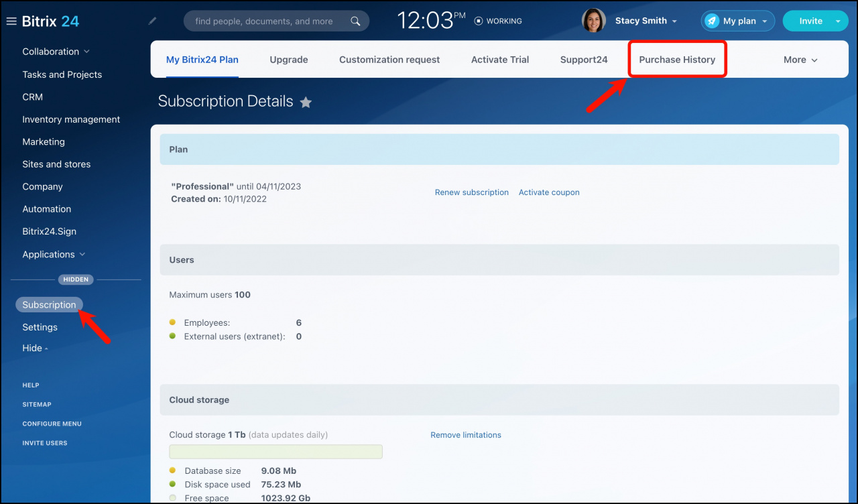Click the Created on 10/11/2022 text
This screenshot has width=858, height=504.
(x=219, y=199)
